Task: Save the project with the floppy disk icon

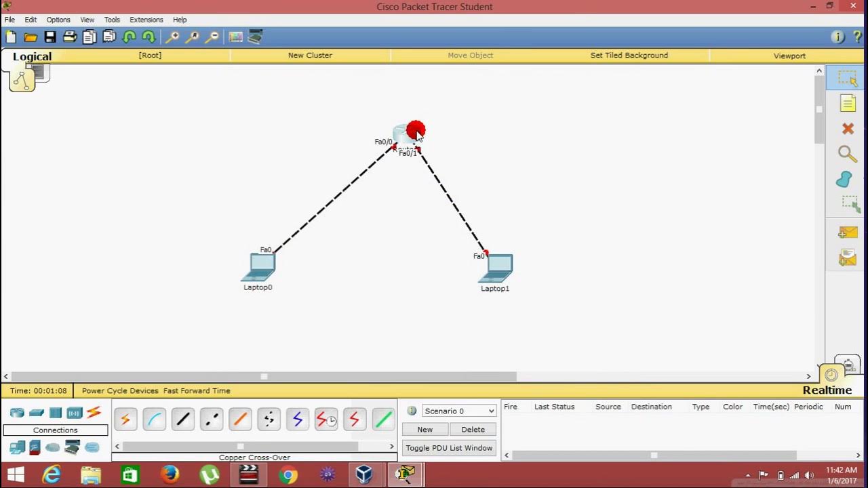Action: coord(50,37)
